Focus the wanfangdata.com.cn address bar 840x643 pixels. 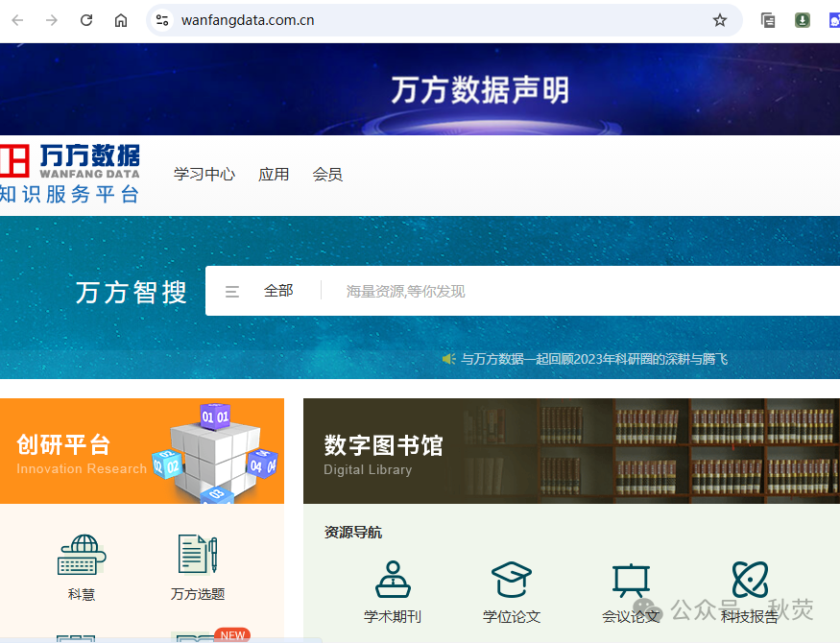point(444,20)
